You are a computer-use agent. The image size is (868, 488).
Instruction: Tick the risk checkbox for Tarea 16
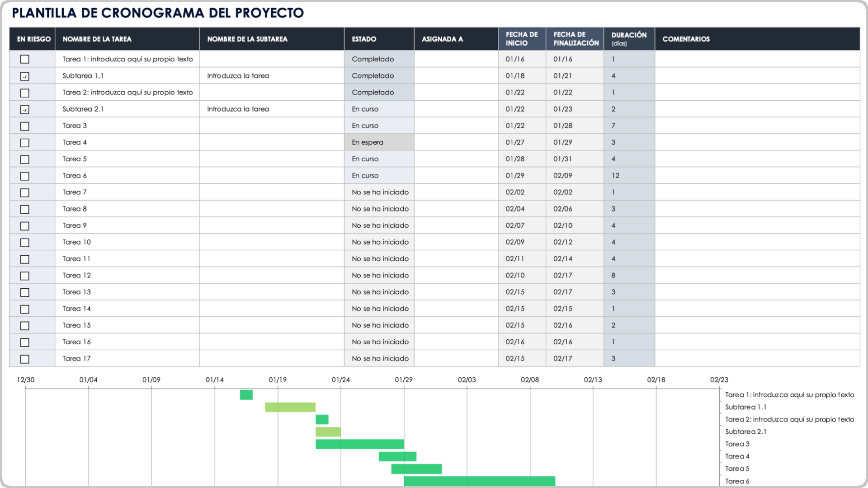[x=25, y=343]
